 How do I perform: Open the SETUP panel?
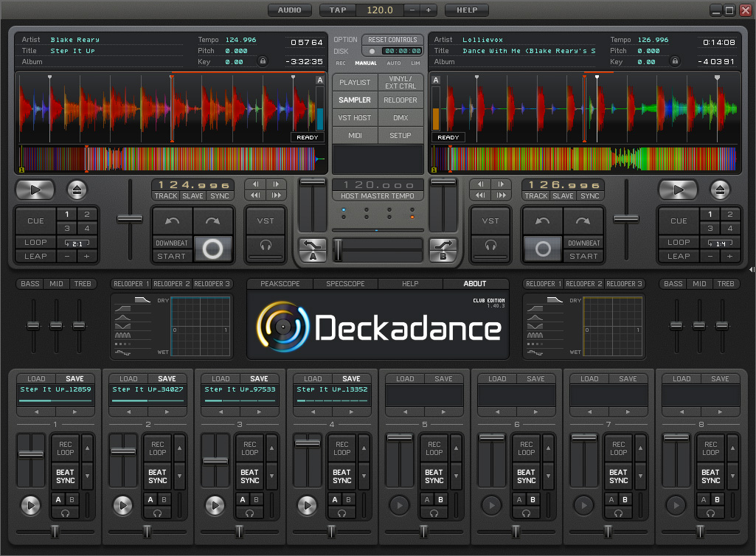tap(399, 135)
